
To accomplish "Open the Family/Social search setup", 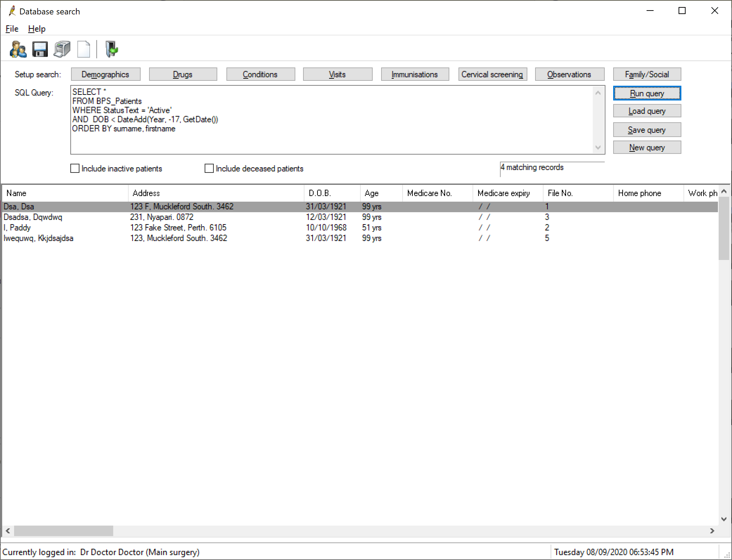I will coord(647,74).
